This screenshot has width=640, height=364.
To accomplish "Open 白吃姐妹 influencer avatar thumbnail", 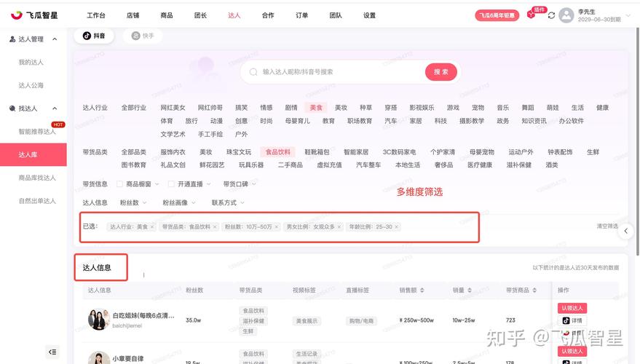I will coord(99,320).
